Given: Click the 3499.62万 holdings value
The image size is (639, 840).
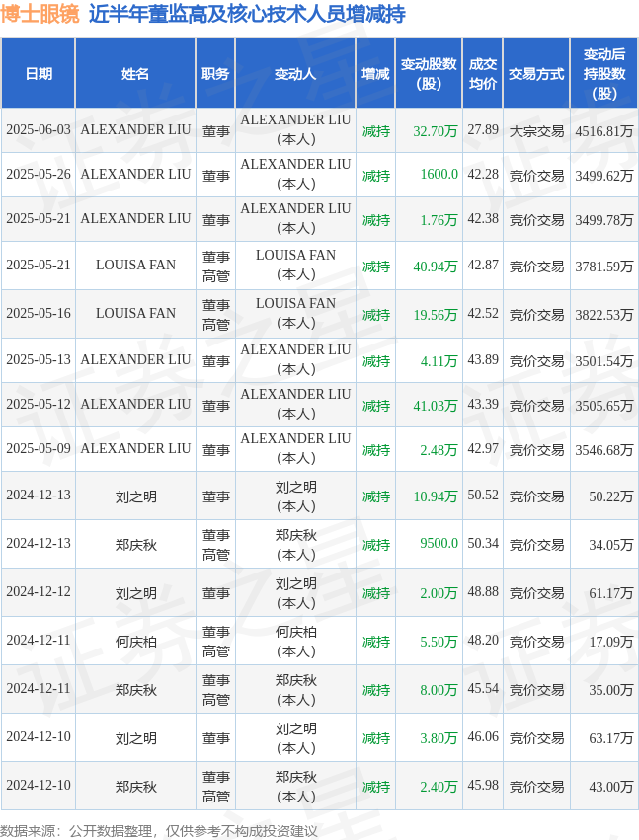Looking at the screenshot, I should 604,176.
